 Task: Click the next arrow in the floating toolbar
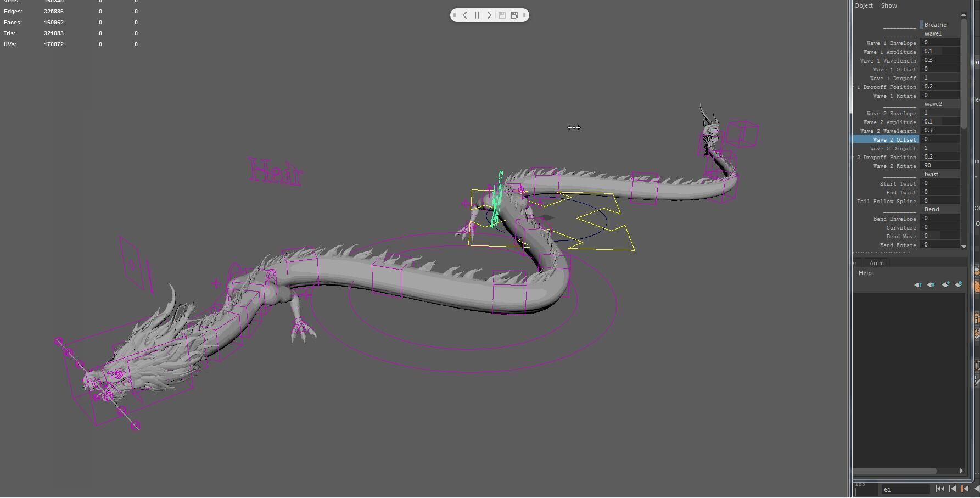[489, 15]
